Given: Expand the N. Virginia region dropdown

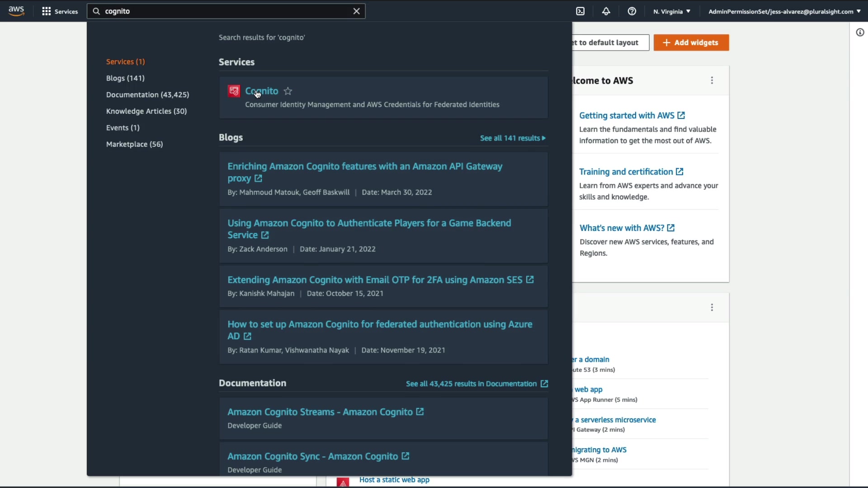Looking at the screenshot, I should coord(672,11).
